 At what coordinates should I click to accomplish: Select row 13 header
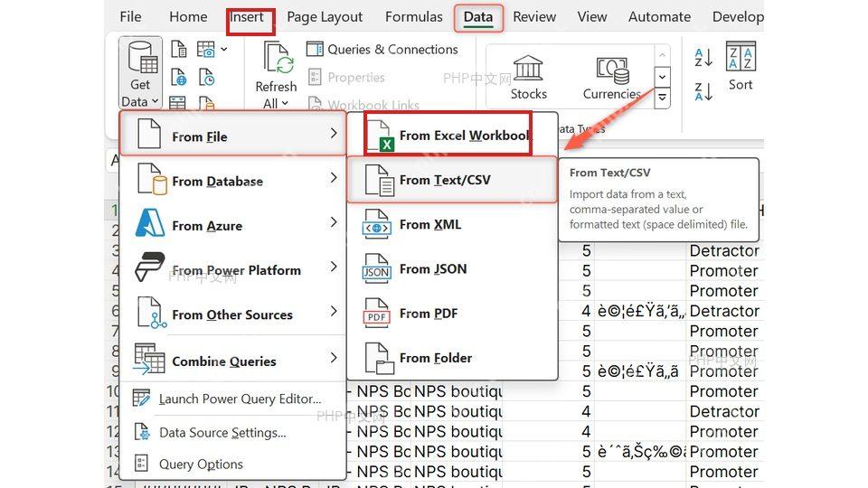tap(112, 452)
